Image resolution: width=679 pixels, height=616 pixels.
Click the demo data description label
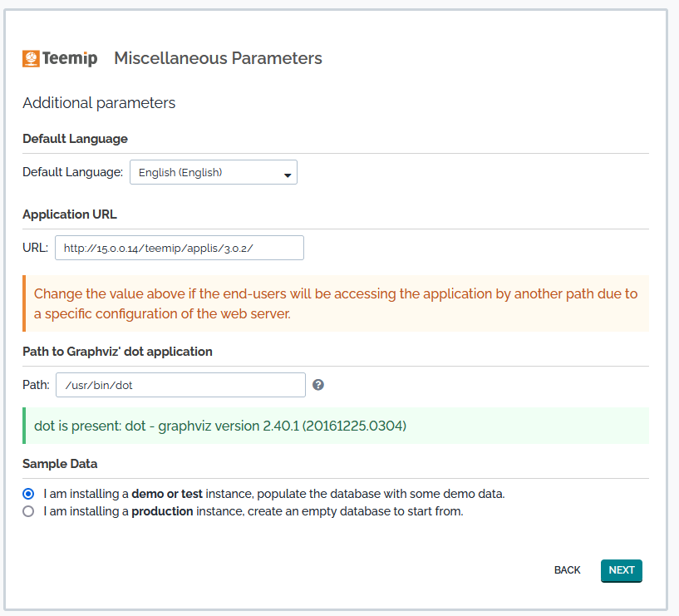tap(274, 493)
